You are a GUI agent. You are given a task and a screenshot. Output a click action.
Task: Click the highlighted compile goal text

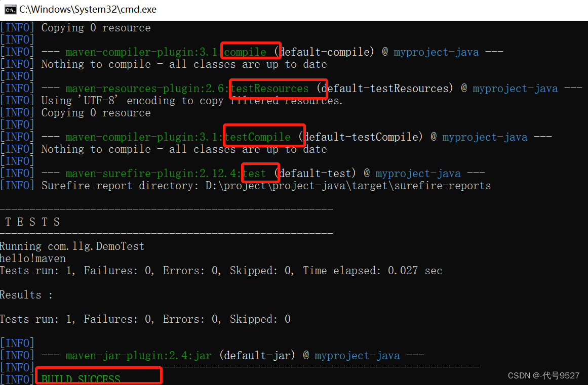(x=245, y=52)
